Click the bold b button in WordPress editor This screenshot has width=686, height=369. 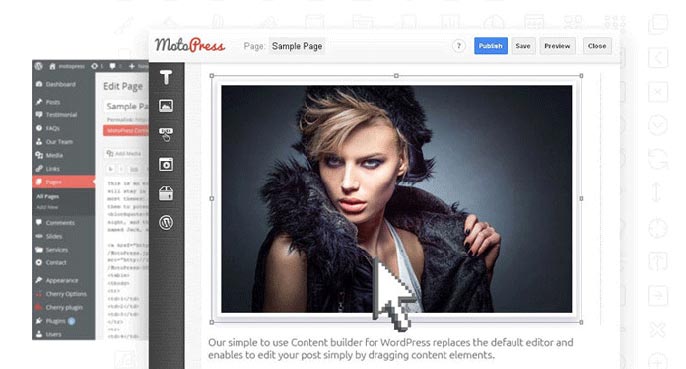pyautogui.click(x=111, y=169)
